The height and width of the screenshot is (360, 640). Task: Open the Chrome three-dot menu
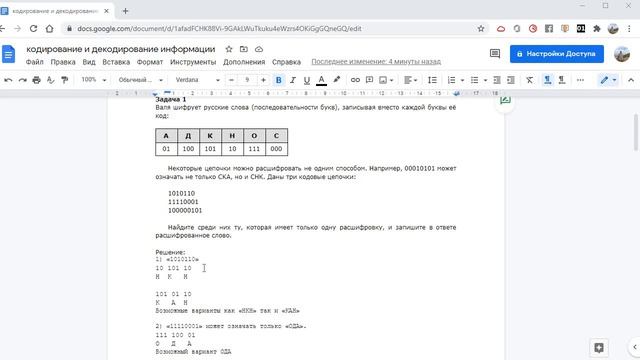629,29
